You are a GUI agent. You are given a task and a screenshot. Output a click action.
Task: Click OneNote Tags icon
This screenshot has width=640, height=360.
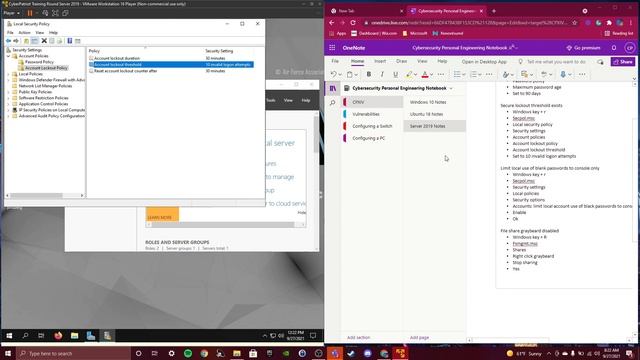(x=524, y=74)
